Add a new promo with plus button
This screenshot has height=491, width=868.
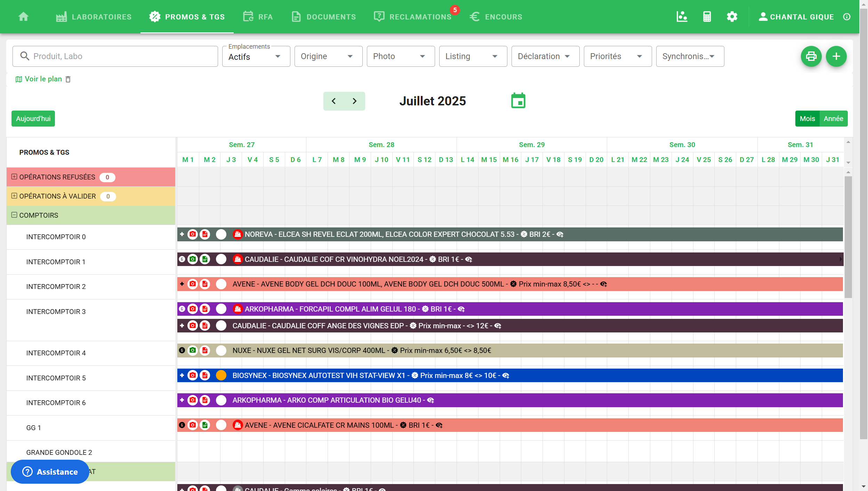836,56
